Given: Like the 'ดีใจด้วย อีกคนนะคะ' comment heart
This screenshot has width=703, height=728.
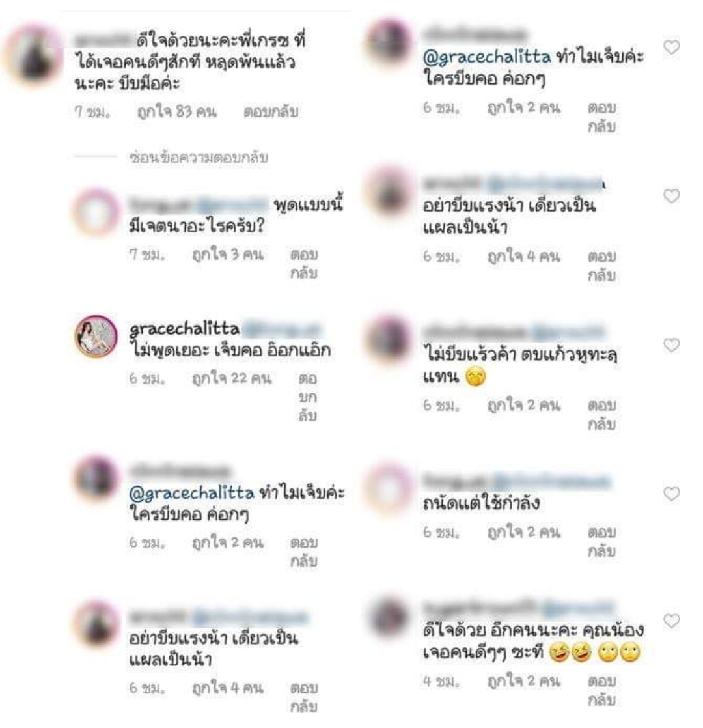Looking at the screenshot, I should [671, 621].
